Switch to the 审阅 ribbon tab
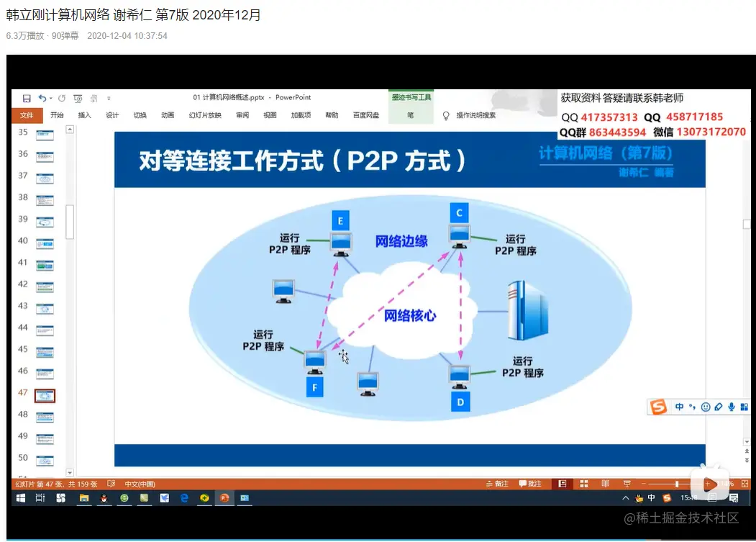 pyautogui.click(x=242, y=115)
